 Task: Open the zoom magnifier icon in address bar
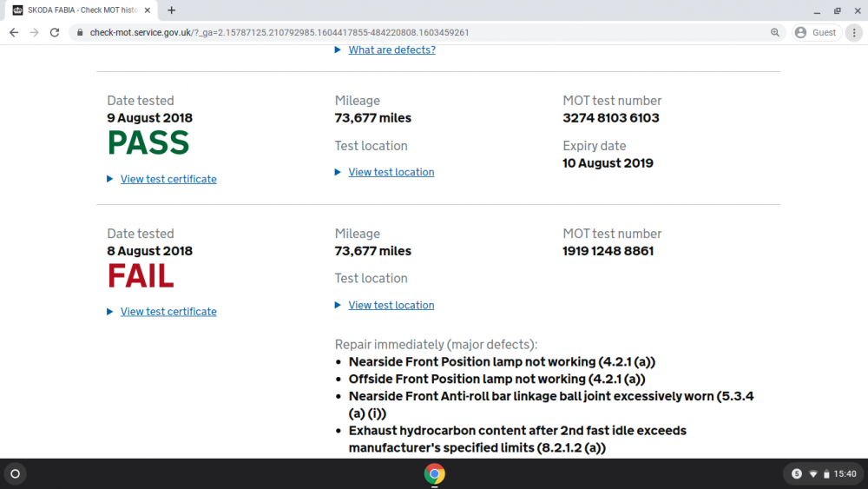click(x=774, y=33)
